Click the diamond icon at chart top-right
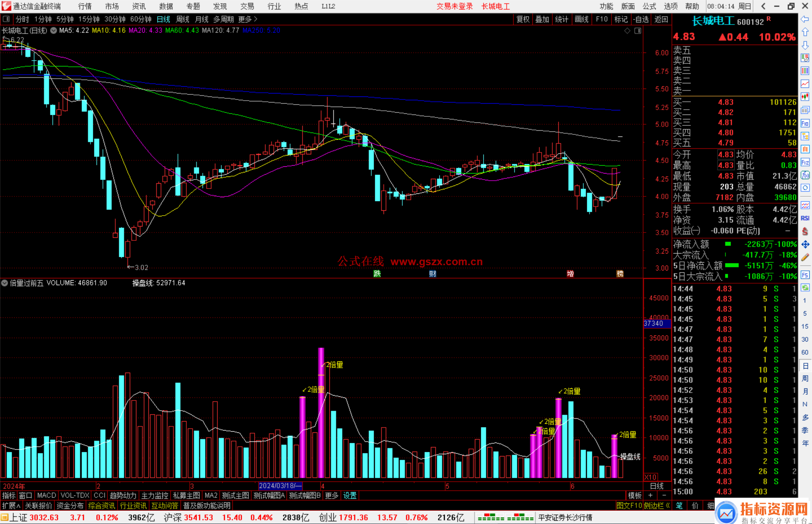The height and width of the screenshot is (524, 812). (627, 31)
